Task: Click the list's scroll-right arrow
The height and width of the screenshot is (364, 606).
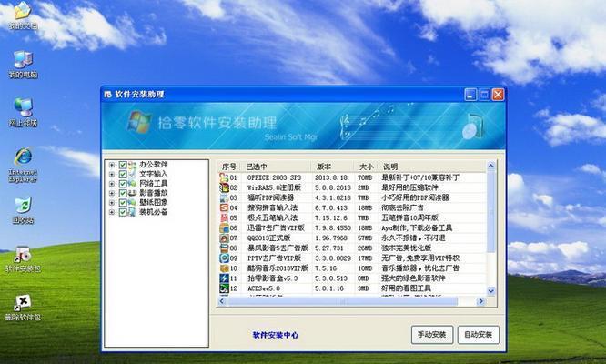Action: click(x=480, y=301)
